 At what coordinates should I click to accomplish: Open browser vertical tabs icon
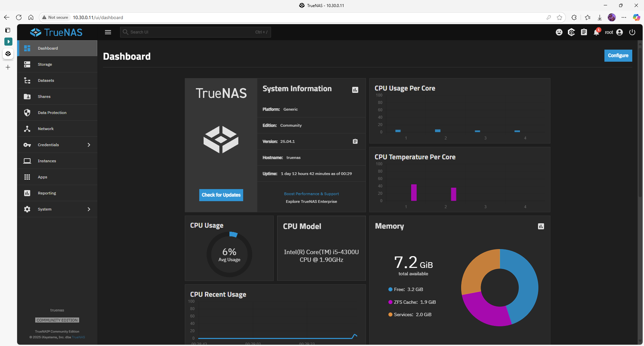[8, 30]
